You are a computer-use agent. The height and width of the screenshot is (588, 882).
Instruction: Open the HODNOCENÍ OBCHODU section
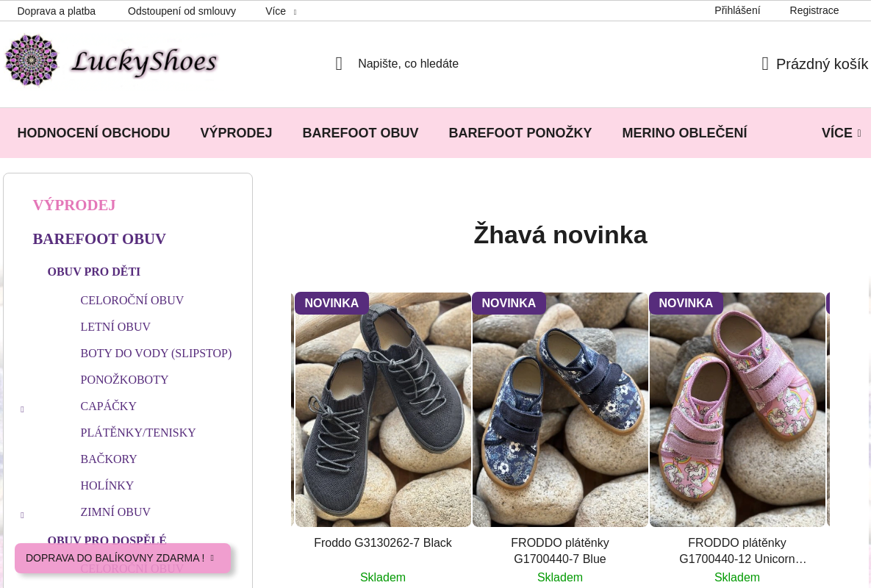coord(93,132)
